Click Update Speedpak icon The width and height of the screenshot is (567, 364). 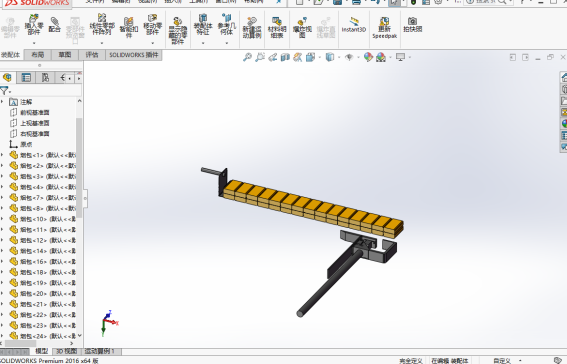point(384,27)
